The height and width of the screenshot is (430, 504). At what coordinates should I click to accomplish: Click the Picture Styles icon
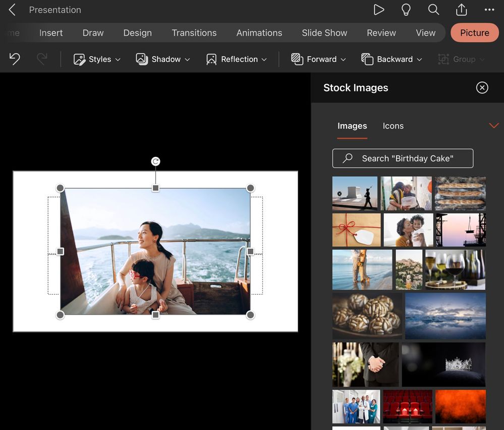pos(79,60)
